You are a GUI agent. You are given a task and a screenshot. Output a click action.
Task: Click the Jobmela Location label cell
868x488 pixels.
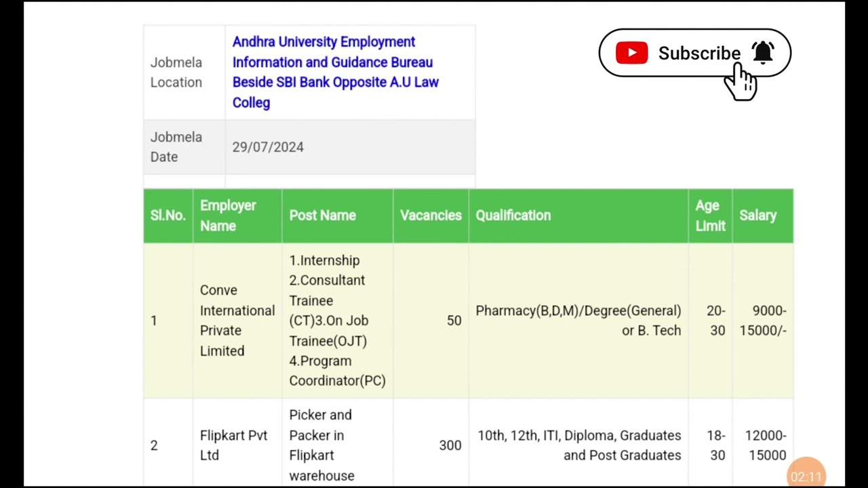coord(176,73)
